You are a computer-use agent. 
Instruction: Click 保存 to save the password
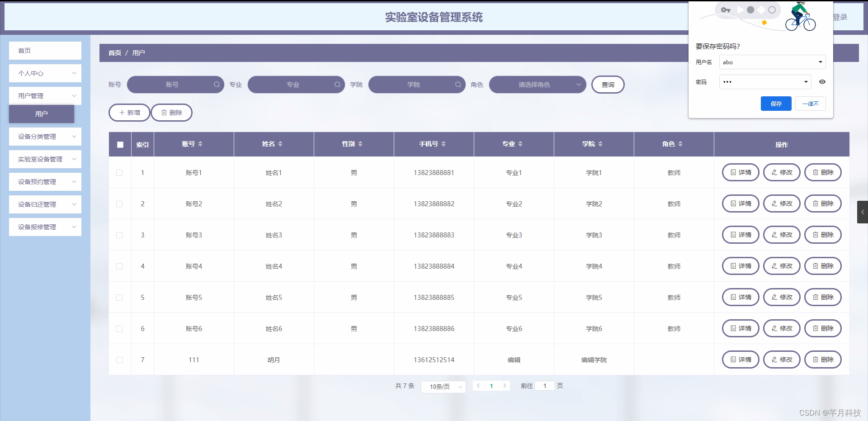tap(776, 104)
